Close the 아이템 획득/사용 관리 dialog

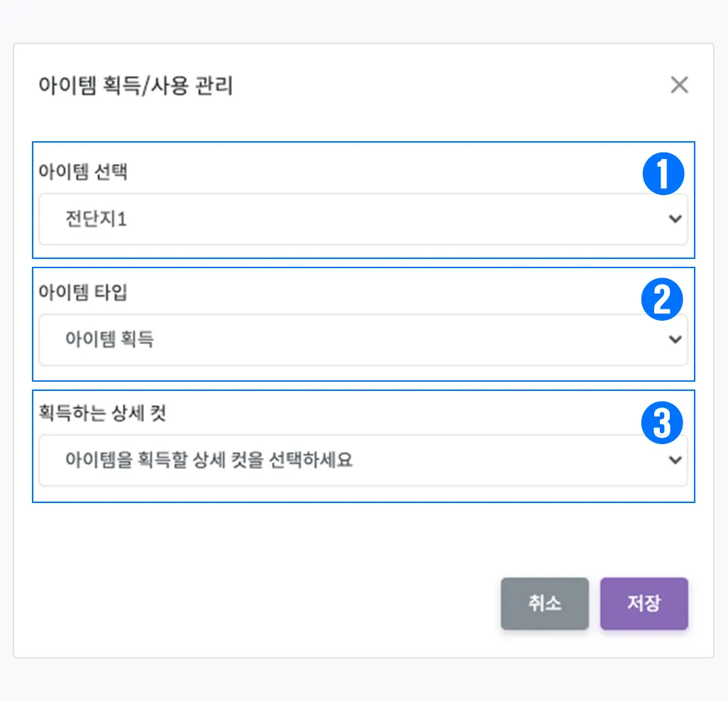[679, 85]
